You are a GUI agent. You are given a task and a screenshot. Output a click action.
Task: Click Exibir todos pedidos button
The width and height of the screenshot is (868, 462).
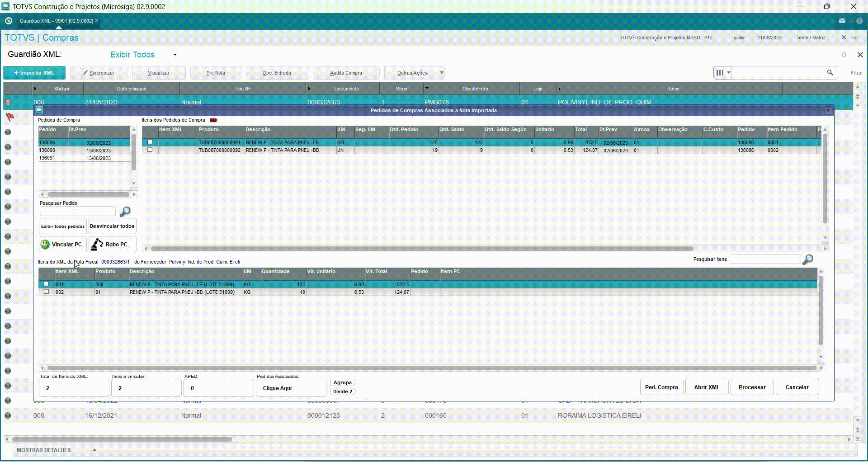[62, 226]
